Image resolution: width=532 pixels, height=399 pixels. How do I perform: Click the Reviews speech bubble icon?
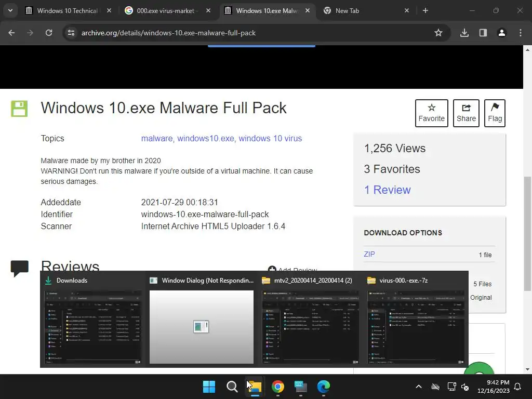coord(20,269)
